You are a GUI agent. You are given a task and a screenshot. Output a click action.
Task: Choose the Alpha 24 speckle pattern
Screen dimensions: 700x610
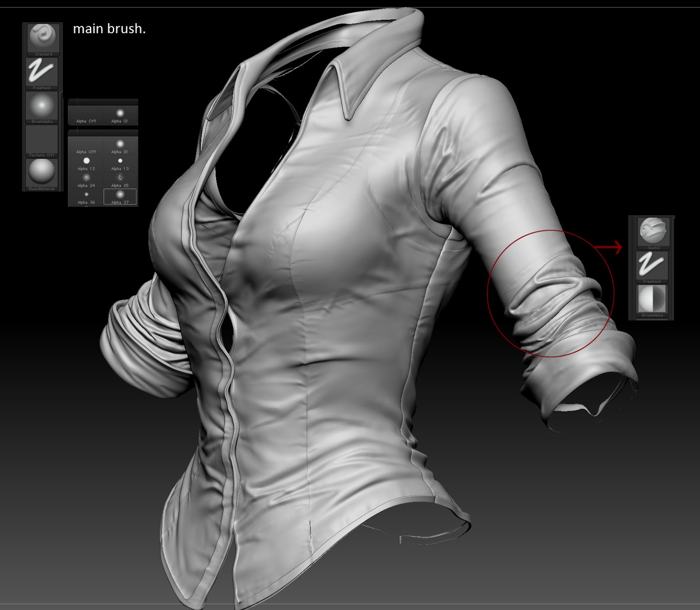coord(86,180)
